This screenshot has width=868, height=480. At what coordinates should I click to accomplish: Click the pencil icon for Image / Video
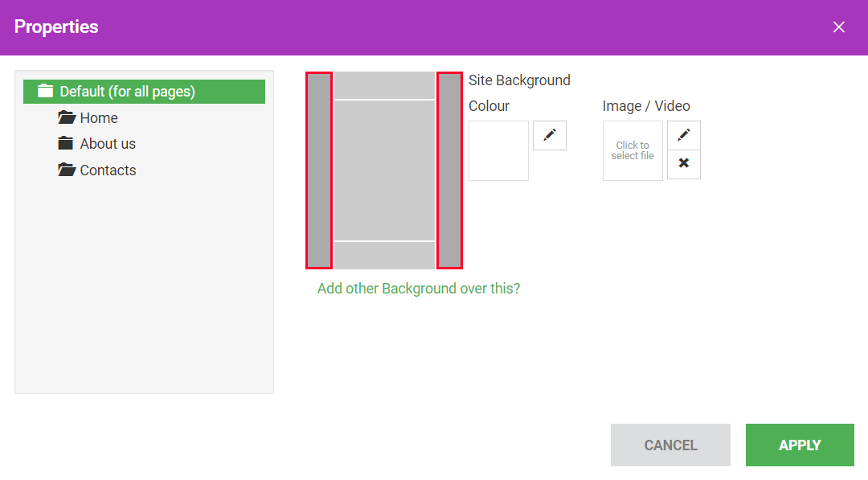[x=684, y=135]
